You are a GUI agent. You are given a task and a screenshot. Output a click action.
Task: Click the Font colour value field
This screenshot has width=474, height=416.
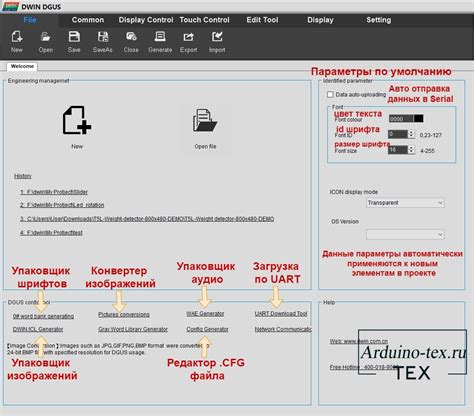tap(401, 119)
